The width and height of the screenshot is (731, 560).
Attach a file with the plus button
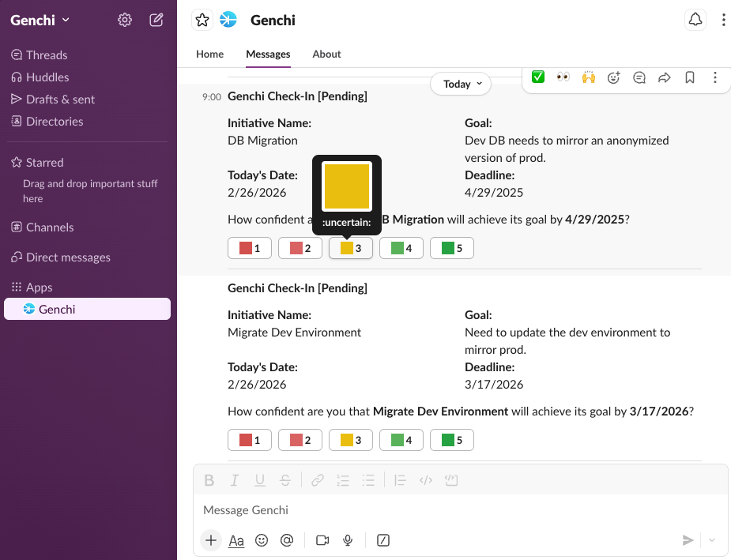tap(210, 540)
